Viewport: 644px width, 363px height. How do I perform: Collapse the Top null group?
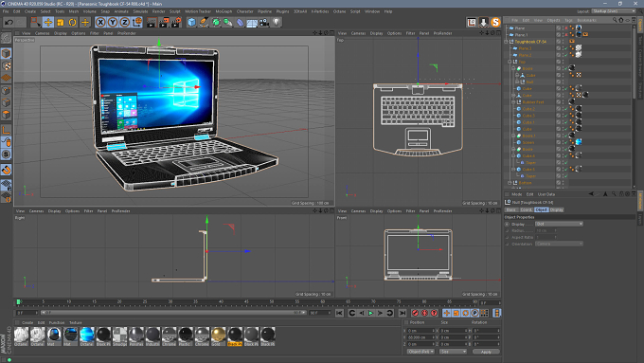point(510,62)
